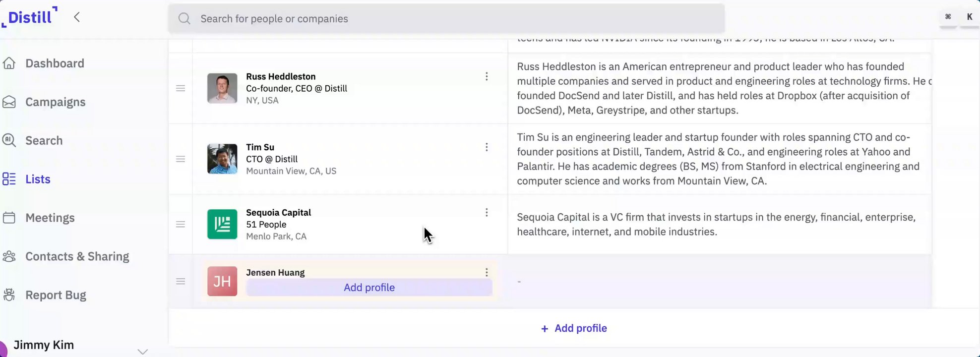Click the Report Bug icon
This screenshot has height=357, width=980.
click(x=9, y=295)
